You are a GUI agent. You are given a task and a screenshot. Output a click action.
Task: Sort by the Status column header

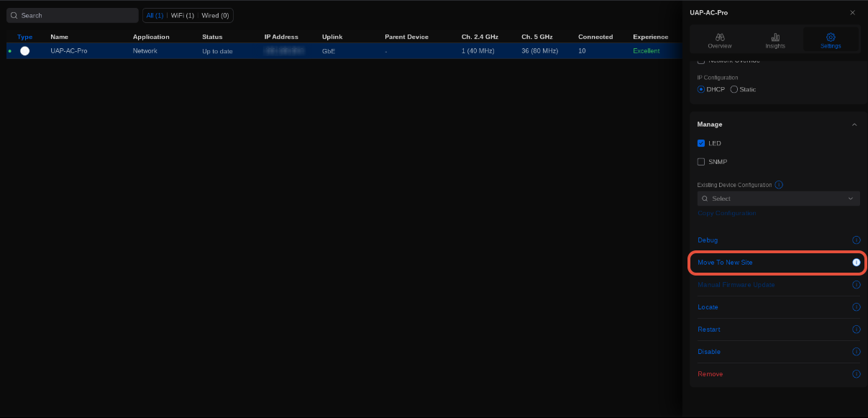212,37
